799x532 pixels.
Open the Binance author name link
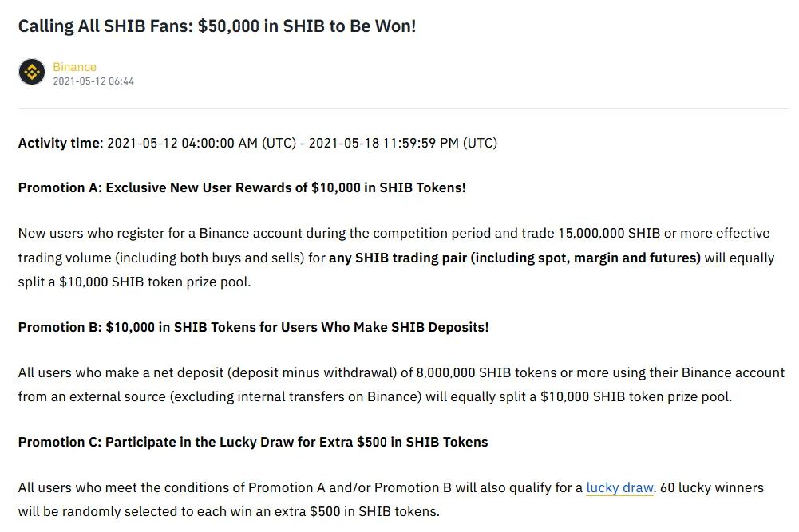(x=74, y=67)
